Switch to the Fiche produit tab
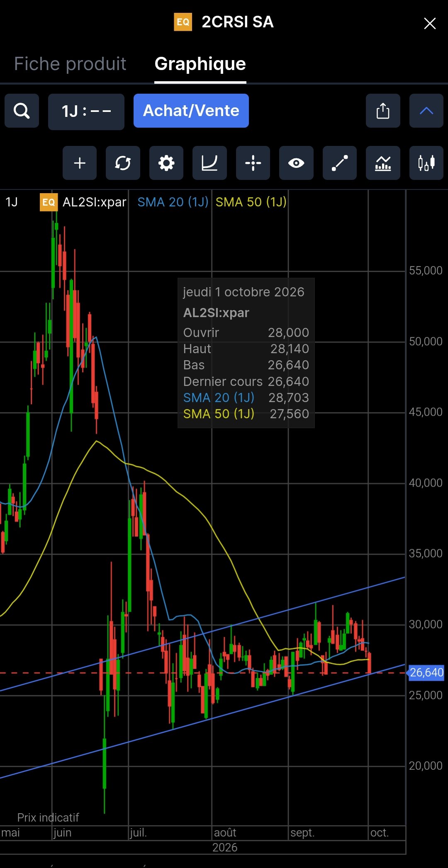The width and height of the screenshot is (448, 868). coord(70,64)
